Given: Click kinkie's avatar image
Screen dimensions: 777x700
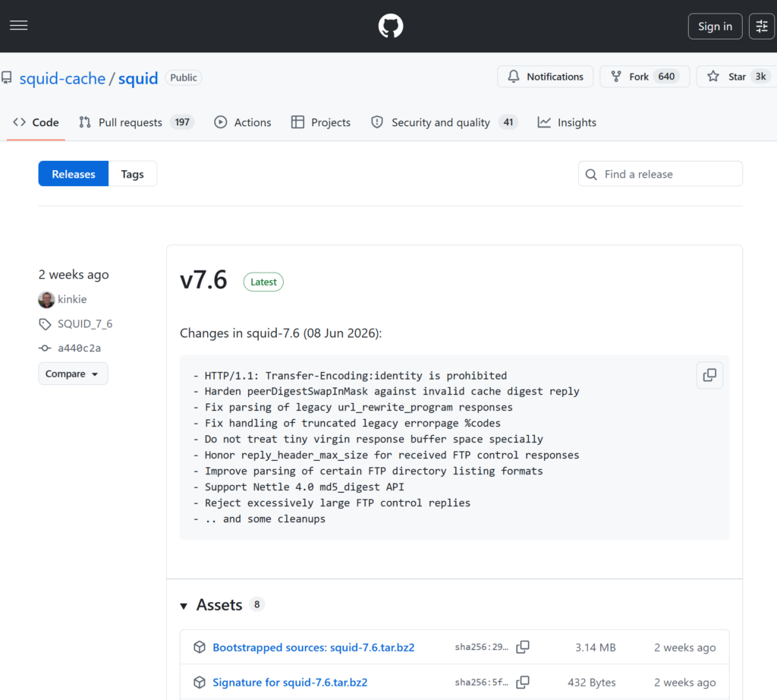Looking at the screenshot, I should [46, 299].
